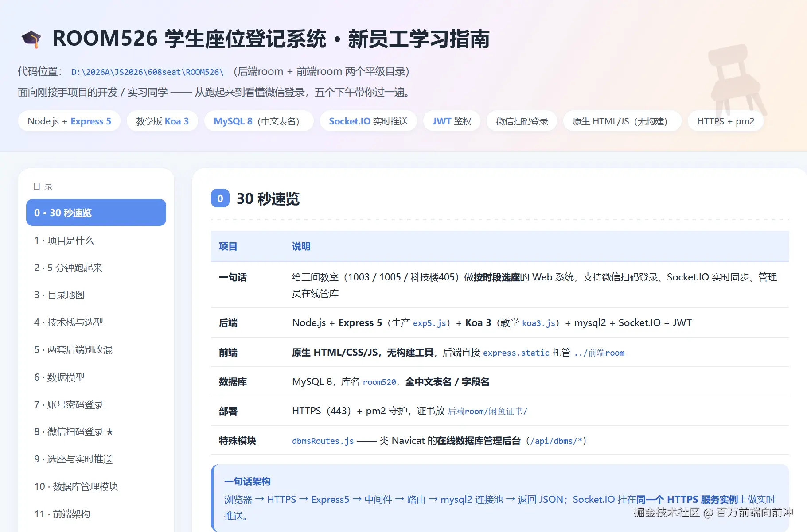807x532 pixels.
Task: Click the '前端' row label
Action: pos(228,353)
